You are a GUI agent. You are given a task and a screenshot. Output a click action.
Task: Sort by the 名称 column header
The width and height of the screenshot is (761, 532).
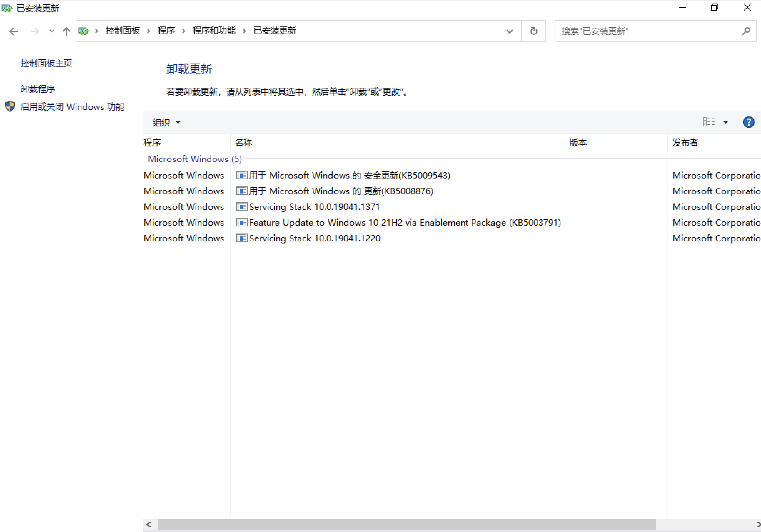coord(243,143)
